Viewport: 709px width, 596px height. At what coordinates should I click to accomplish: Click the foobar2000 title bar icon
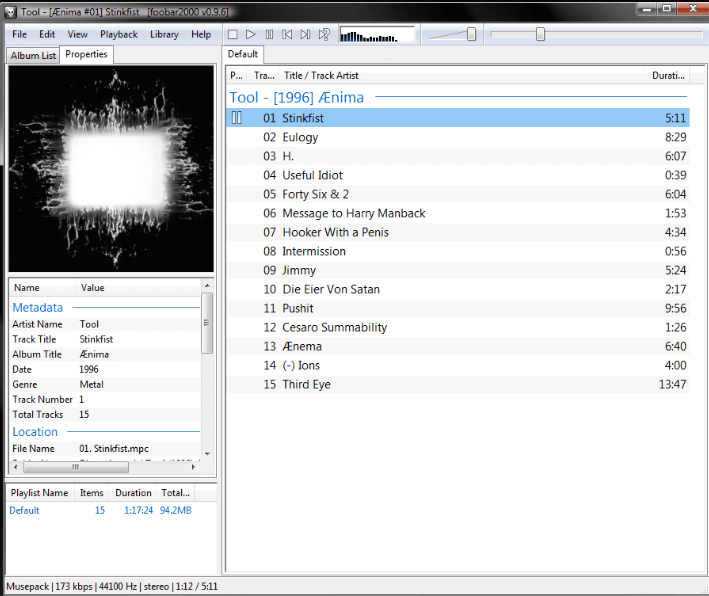click(x=10, y=12)
